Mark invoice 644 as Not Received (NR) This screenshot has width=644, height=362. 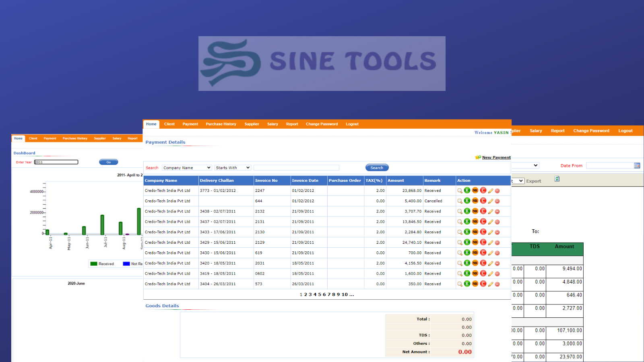pyautogui.click(x=475, y=201)
